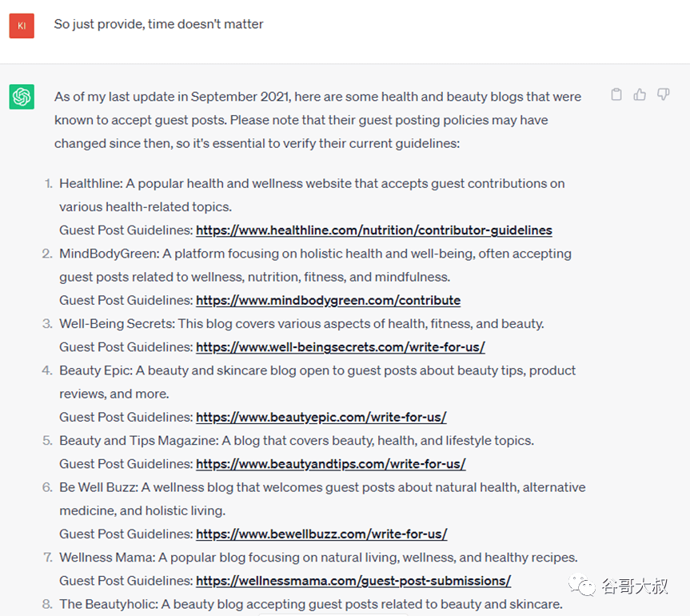Open the Beauty Epic write-for-us link
The width and height of the screenshot is (690, 616).
click(321, 418)
